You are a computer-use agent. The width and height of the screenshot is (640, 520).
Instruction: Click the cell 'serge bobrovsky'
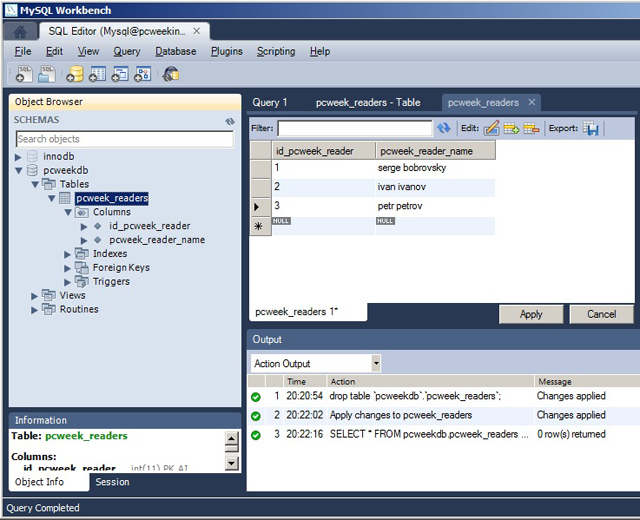point(435,168)
